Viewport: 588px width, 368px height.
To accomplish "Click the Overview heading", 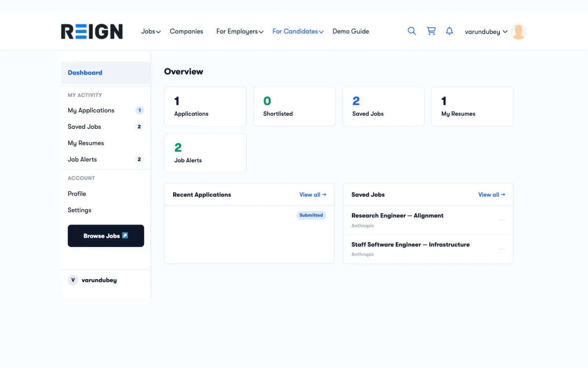I will point(184,71).
